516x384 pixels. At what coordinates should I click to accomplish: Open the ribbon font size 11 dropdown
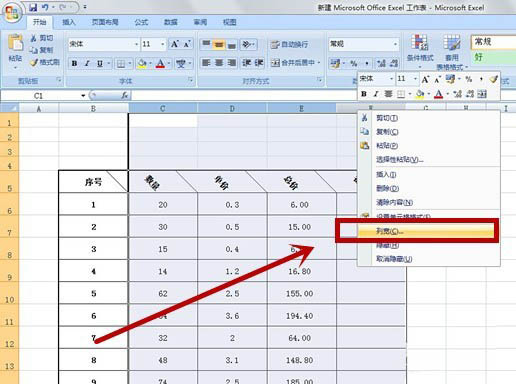tap(163, 44)
